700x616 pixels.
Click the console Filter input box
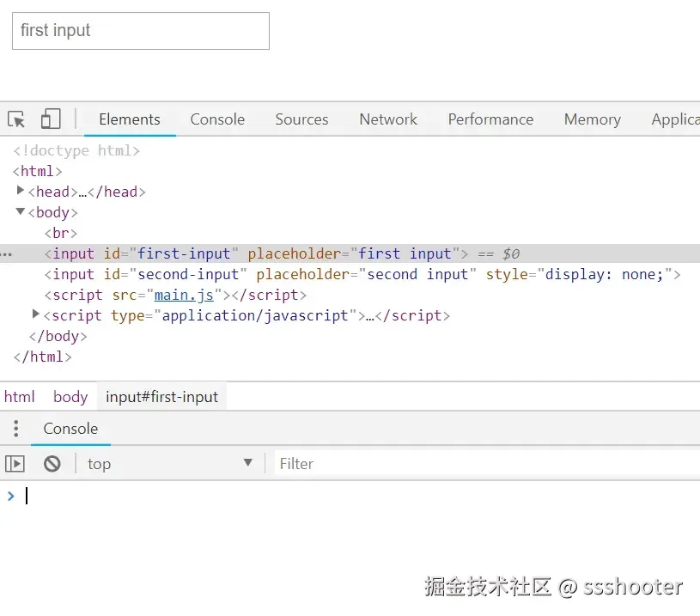(481, 464)
